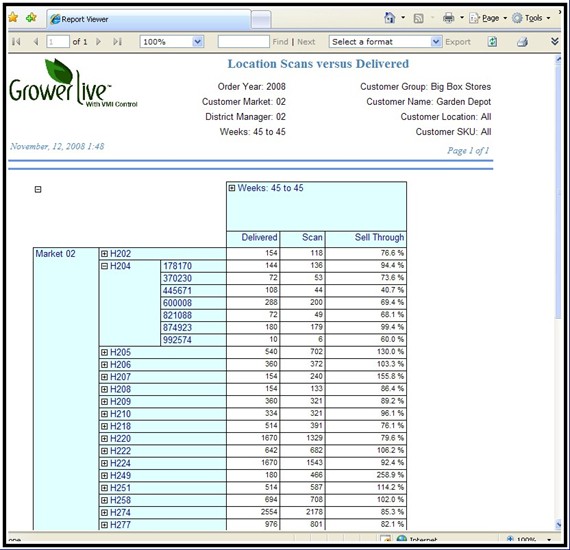
Task: Click SKU 821088 cell
Action: click(193, 316)
